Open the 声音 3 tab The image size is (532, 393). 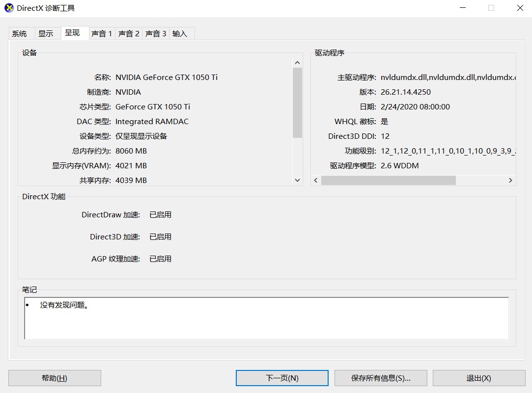click(156, 33)
